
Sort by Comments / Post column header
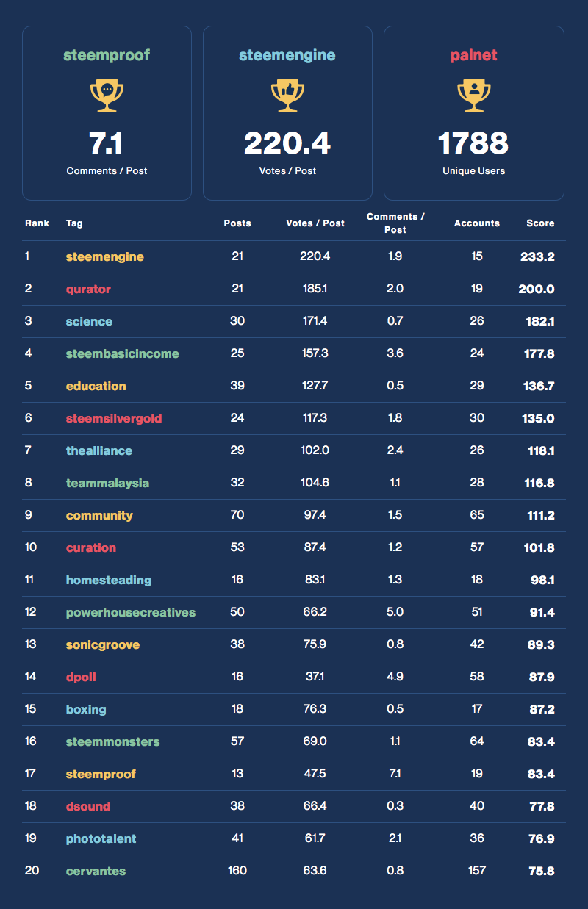point(395,223)
